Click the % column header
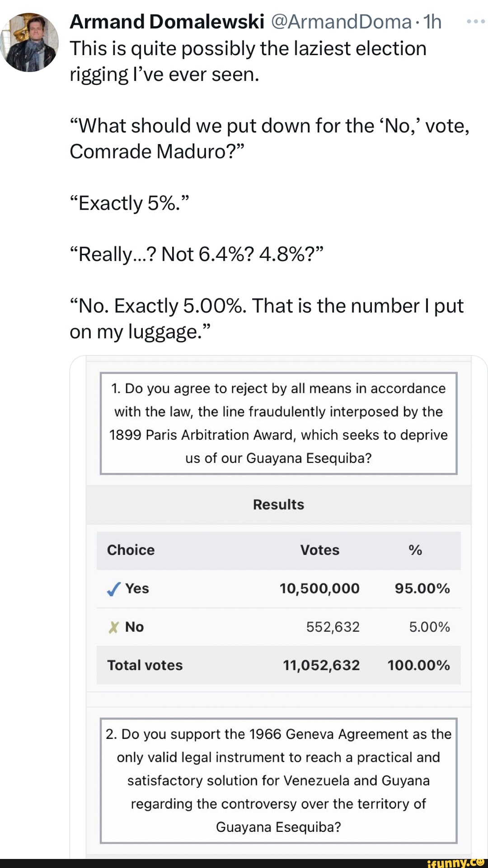Image resolution: width=488 pixels, height=868 pixels. (x=415, y=550)
